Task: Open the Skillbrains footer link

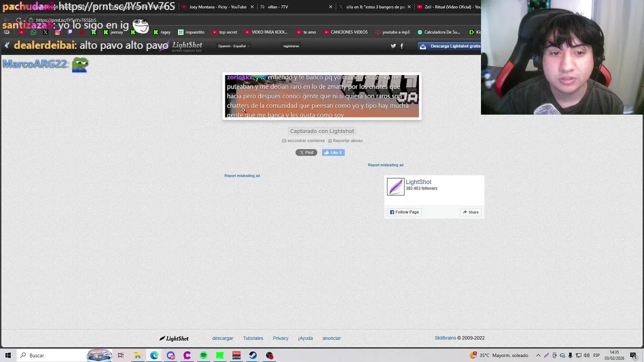Action: point(445,338)
